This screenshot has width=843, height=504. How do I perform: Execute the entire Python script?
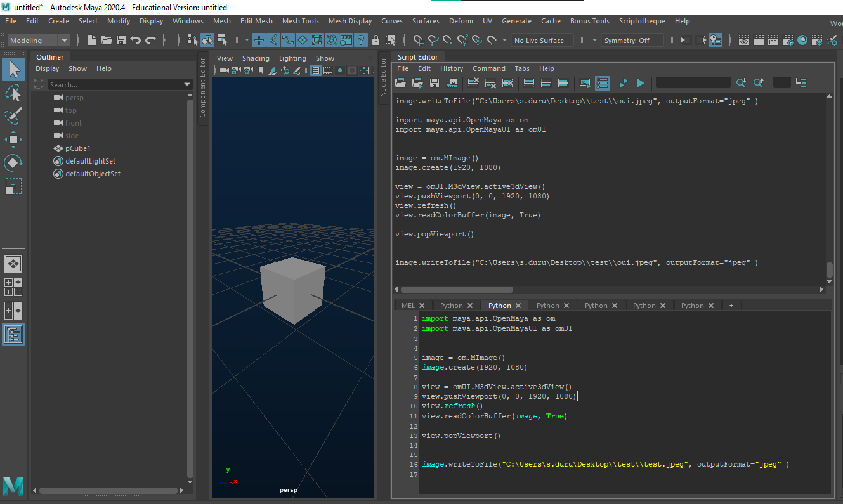click(641, 82)
